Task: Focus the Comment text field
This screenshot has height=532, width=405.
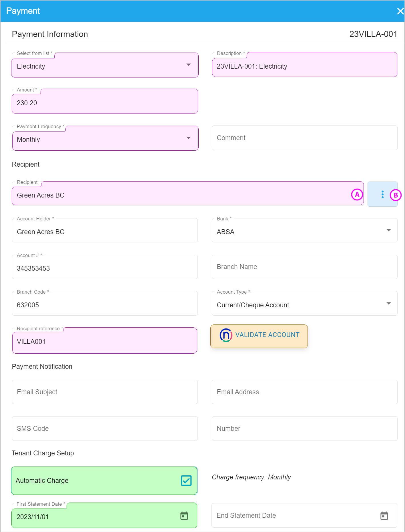Action: tap(305, 138)
